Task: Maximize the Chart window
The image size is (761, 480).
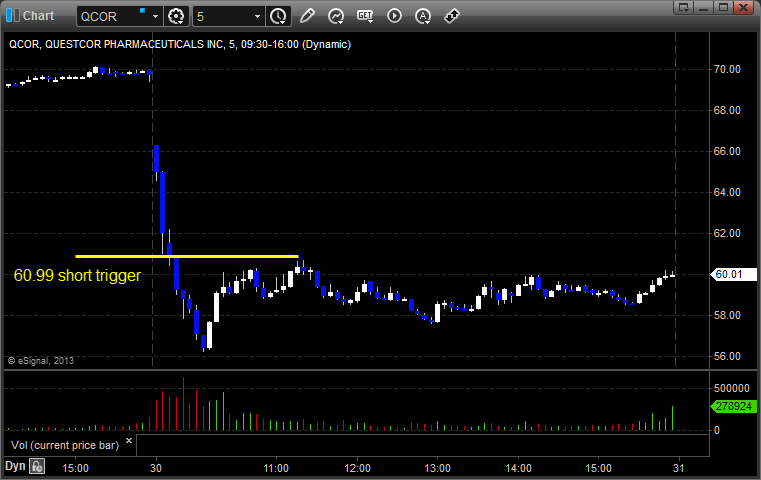Action: [723, 7]
